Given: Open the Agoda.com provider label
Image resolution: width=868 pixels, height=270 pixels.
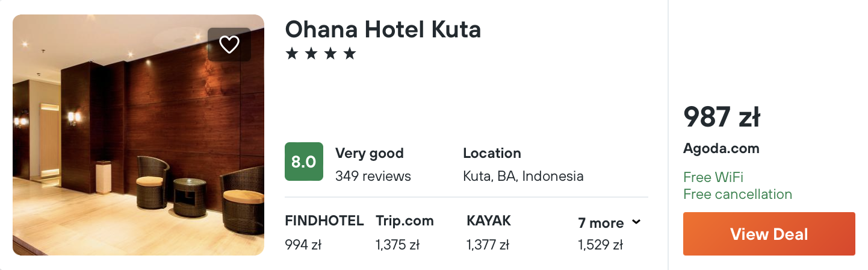Looking at the screenshot, I should [721, 148].
